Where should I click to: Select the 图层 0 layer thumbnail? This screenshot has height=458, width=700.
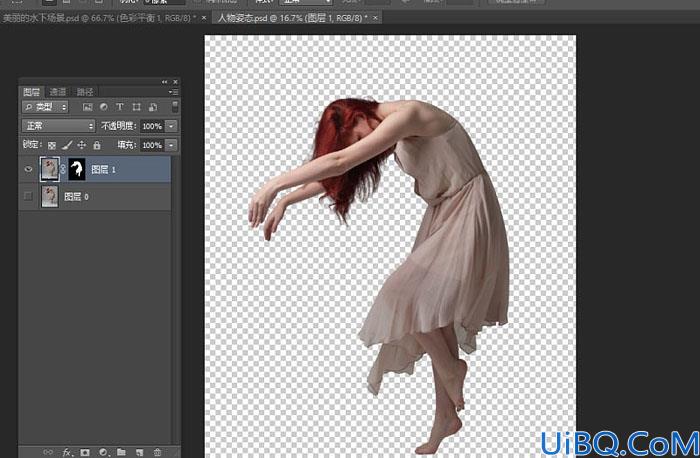(x=50, y=196)
